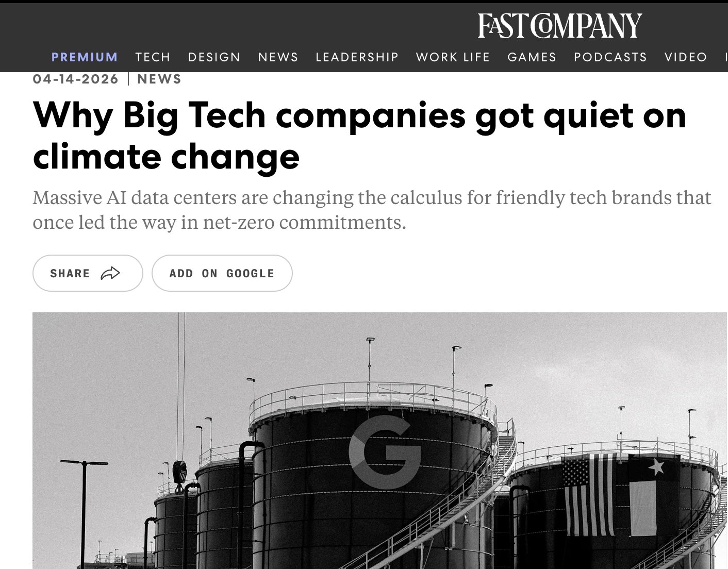Open News in the top navigation bar
728x569 pixels.
[x=278, y=57]
